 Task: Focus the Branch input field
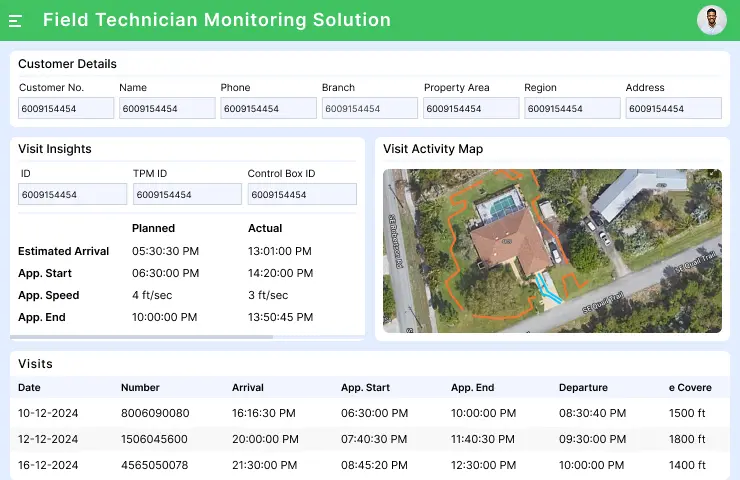point(369,108)
